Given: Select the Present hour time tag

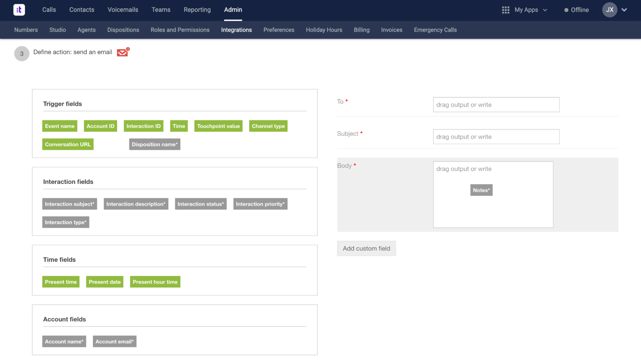Looking at the screenshot, I should pyautogui.click(x=155, y=282).
